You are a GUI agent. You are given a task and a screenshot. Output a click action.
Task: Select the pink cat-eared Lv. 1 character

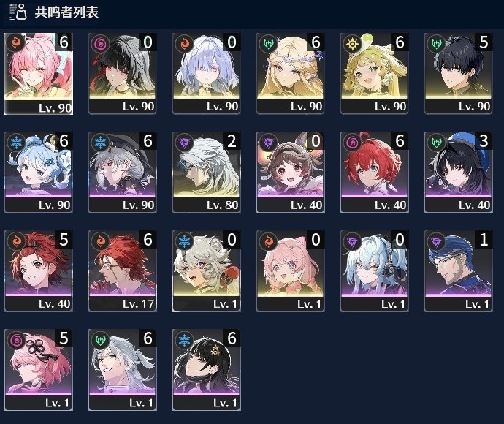[x=290, y=271]
